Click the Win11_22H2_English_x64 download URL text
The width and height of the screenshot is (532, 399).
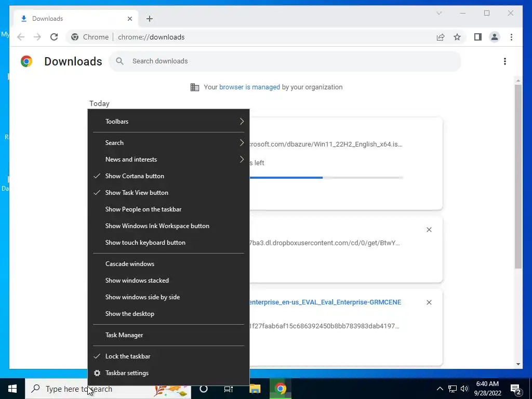pyautogui.click(x=326, y=144)
